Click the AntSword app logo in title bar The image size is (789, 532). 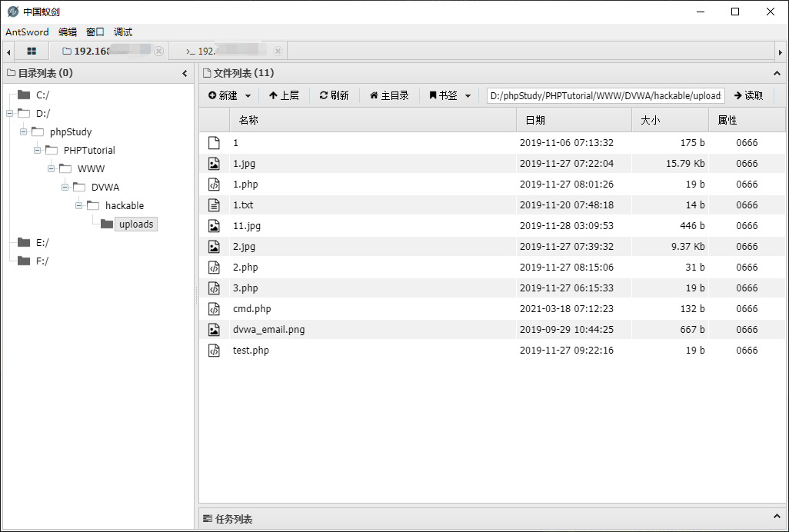point(13,12)
